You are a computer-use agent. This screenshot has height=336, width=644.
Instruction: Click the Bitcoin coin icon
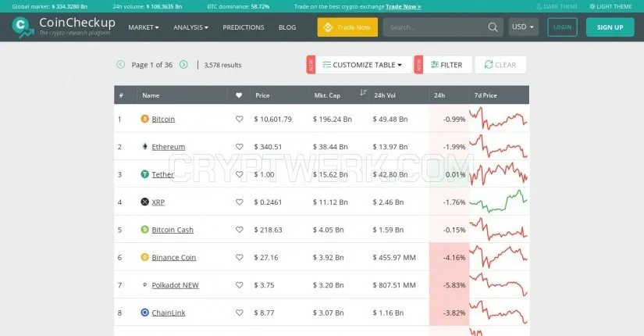click(144, 119)
